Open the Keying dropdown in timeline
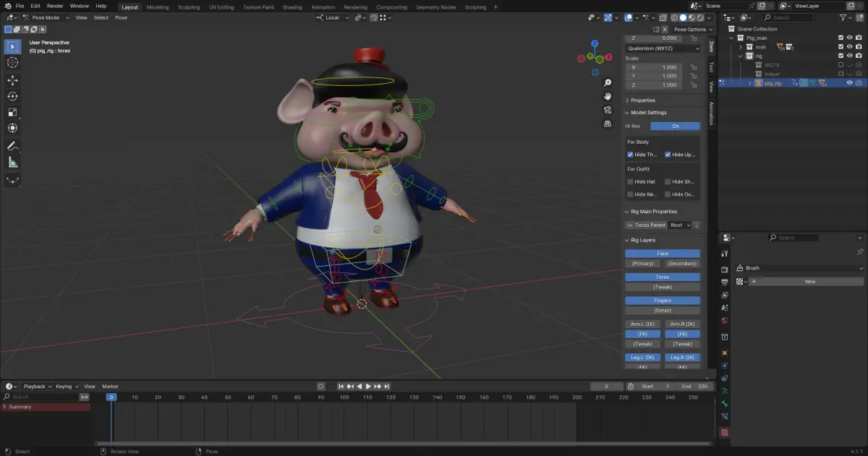Viewport: 868px width, 456px height. (67, 386)
